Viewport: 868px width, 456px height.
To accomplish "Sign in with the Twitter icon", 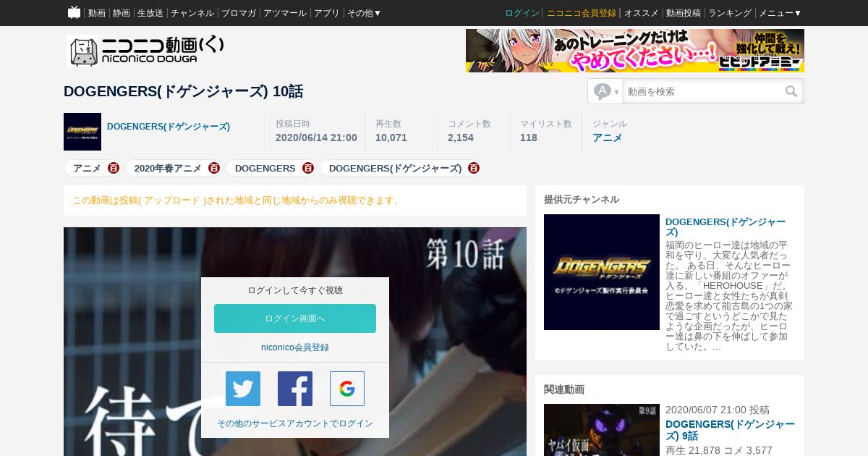I will pos(243,389).
